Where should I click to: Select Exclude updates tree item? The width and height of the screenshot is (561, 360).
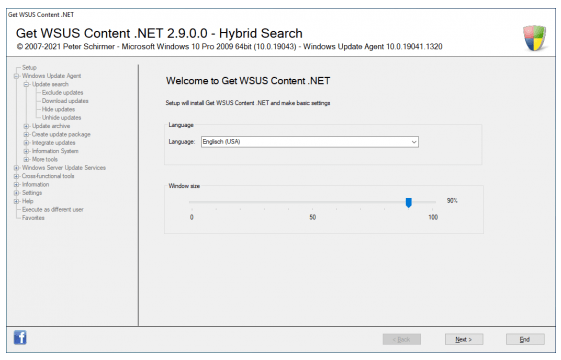pos(63,92)
